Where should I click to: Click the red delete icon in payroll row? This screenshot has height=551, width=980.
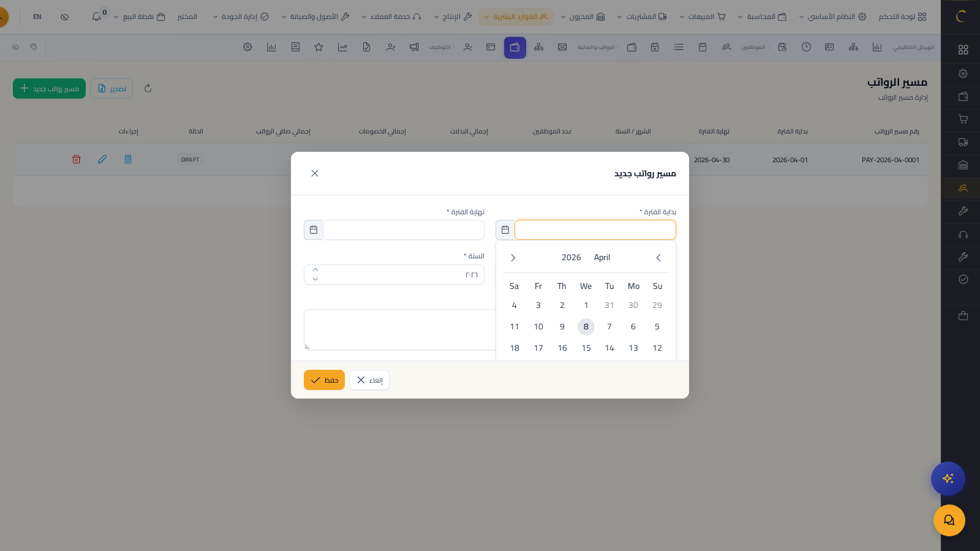pos(77,159)
